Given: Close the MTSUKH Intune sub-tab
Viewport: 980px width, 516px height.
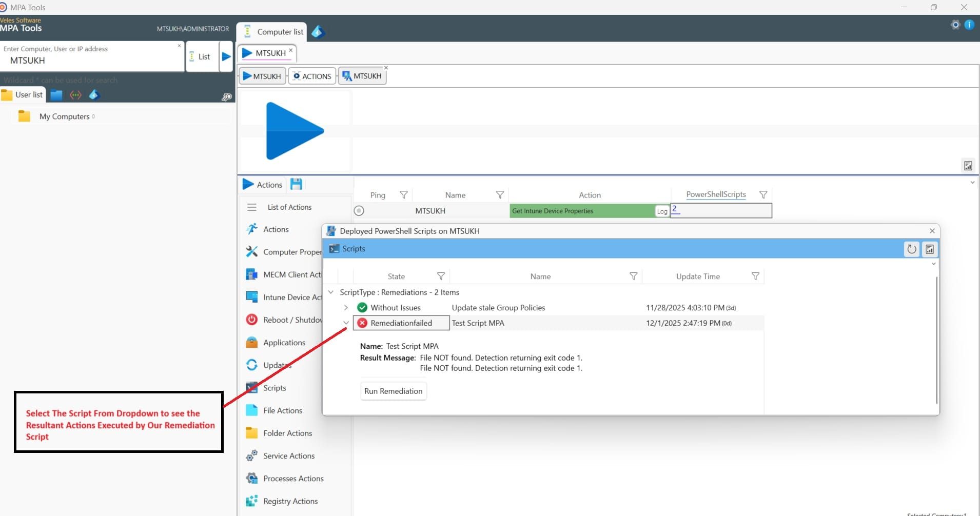Looking at the screenshot, I should coord(386,68).
